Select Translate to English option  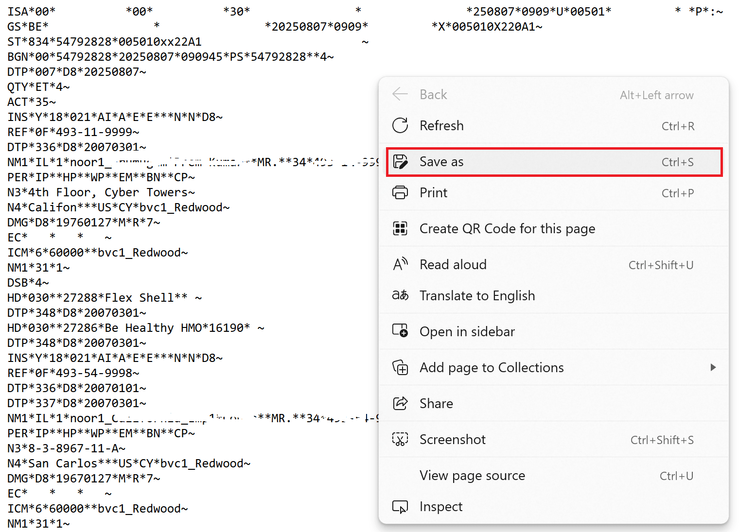477,295
